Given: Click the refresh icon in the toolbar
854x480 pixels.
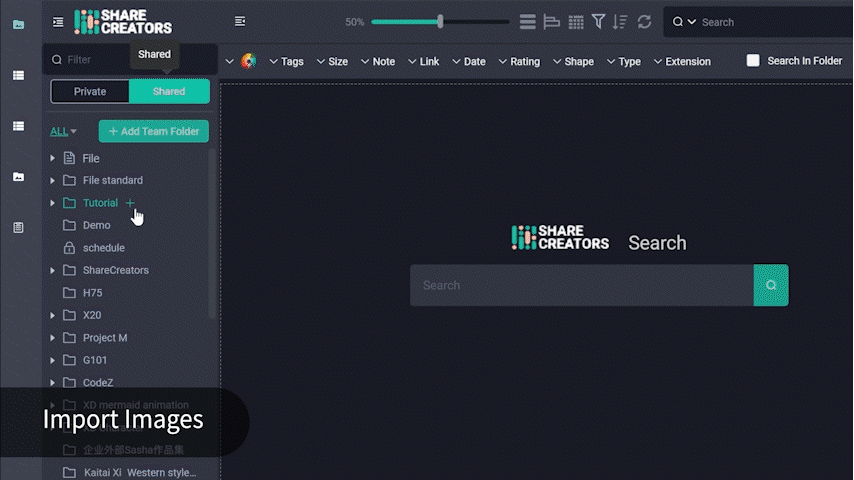Looking at the screenshot, I should [644, 22].
